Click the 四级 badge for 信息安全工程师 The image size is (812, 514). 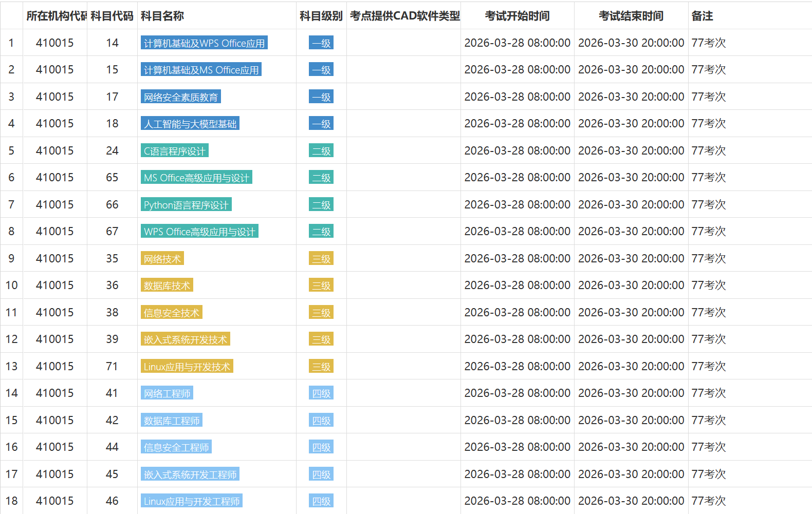click(321, 447)
